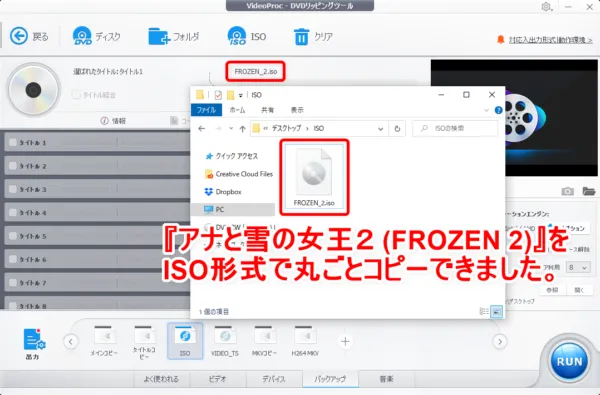
Task: Click the disc image icon
Action: 34,90
